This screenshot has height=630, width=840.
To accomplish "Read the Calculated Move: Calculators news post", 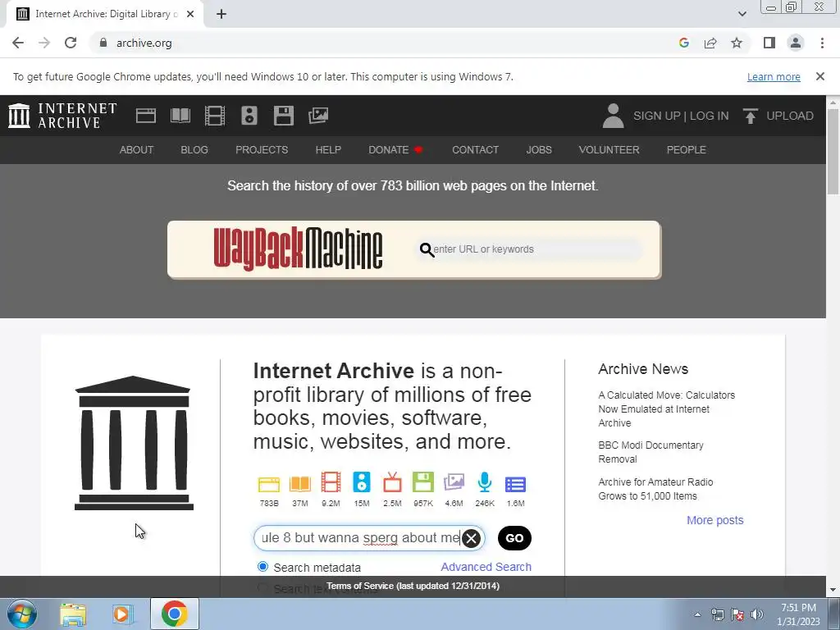I will (666, 409).
